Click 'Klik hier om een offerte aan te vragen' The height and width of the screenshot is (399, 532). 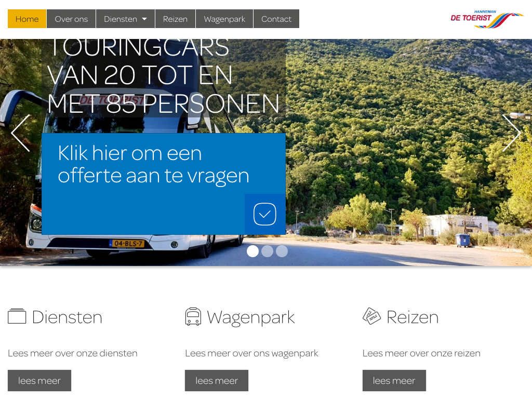(153, 164)
